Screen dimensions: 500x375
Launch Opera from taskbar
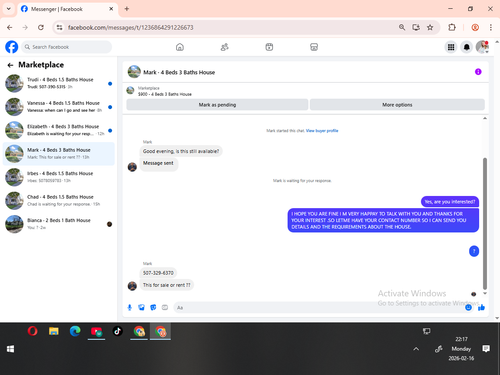tap(32, 331)
